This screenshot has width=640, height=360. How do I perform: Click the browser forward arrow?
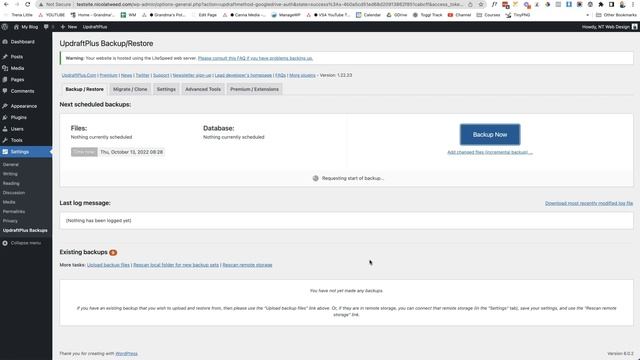(17, 4)
